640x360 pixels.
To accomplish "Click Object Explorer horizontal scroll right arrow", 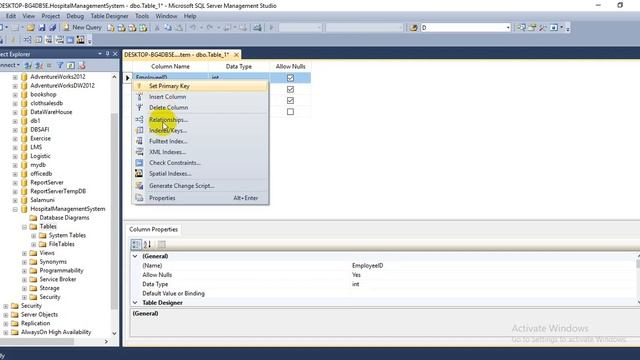I will (x=107, y=341).
